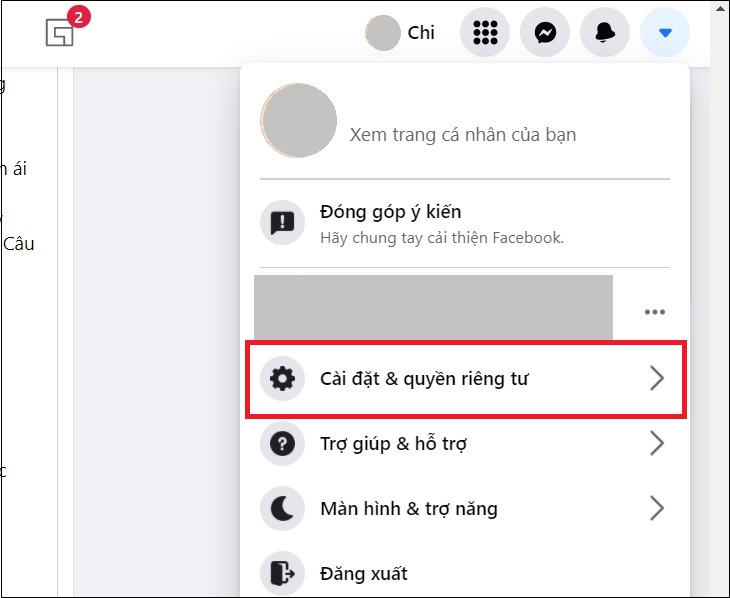Open the three-dot more options button
This screenshot has width=730, height=598.
tap(654, 312)
